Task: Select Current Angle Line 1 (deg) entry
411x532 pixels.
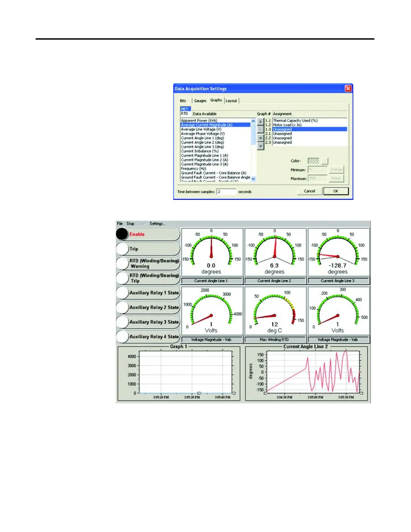Action: (x=216, y=138)
